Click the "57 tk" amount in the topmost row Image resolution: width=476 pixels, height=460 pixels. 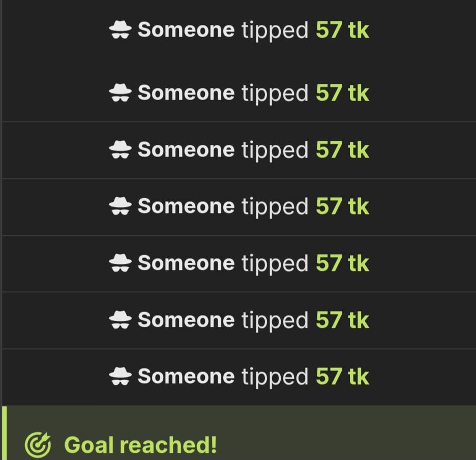click(x=342, y=30)
